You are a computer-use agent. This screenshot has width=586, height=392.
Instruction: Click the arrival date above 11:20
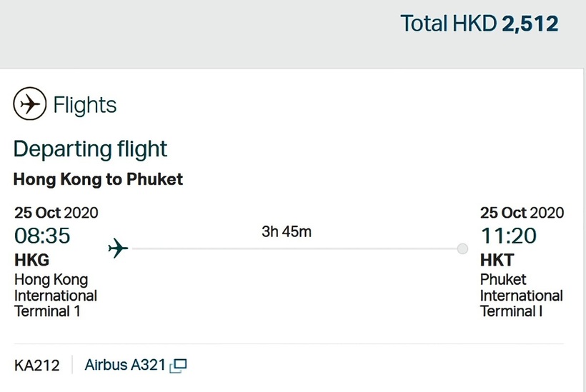click(522, 213)
